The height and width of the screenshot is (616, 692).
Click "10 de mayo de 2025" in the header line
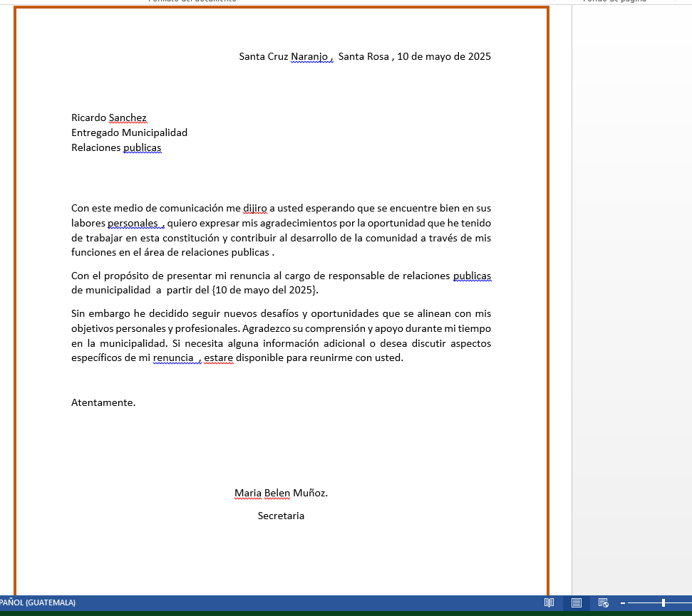[x=444, y=56]
